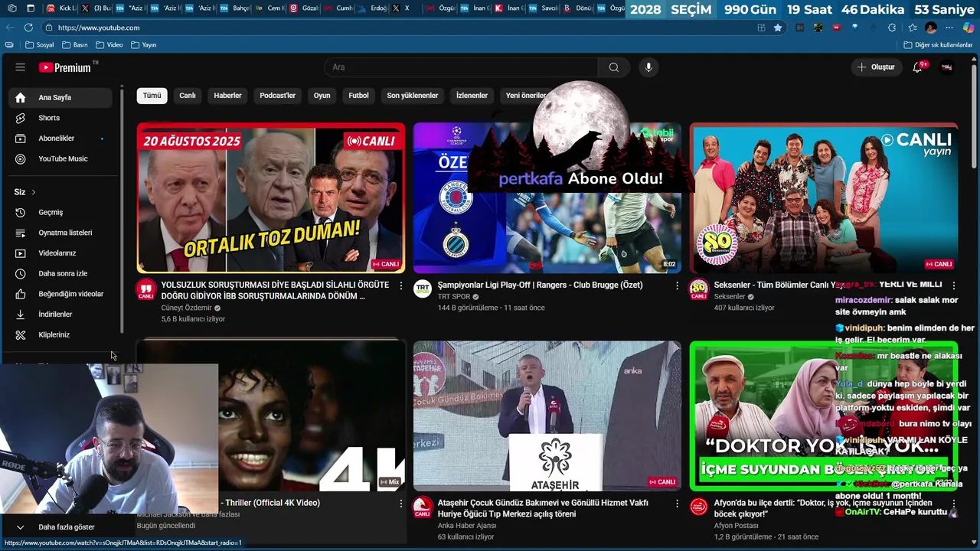Open Videolarınız in the sidebar
This screenshot has height=551, width=980.
point(60,253)
